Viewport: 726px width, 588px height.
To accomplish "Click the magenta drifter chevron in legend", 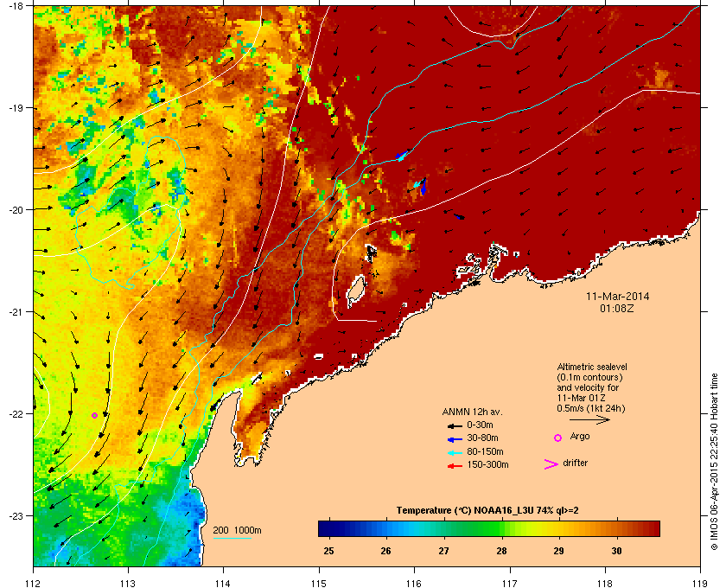I will (x=551, y=464).
